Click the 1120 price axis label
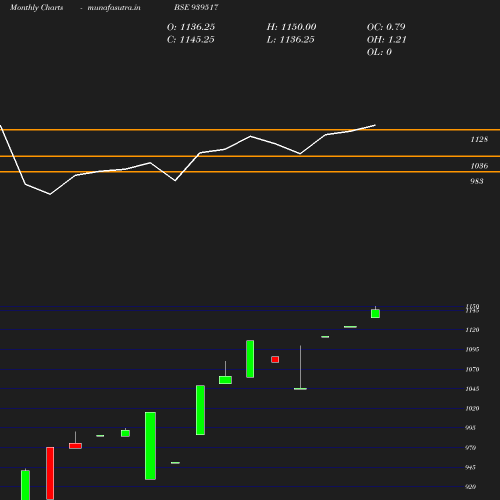 coord(472,330)
